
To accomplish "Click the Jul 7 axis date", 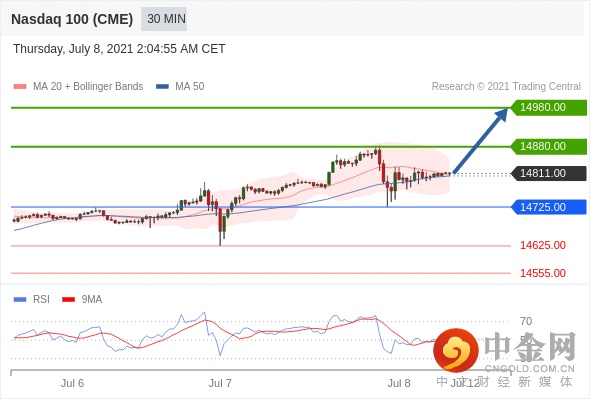I will (x=220, y=383).
